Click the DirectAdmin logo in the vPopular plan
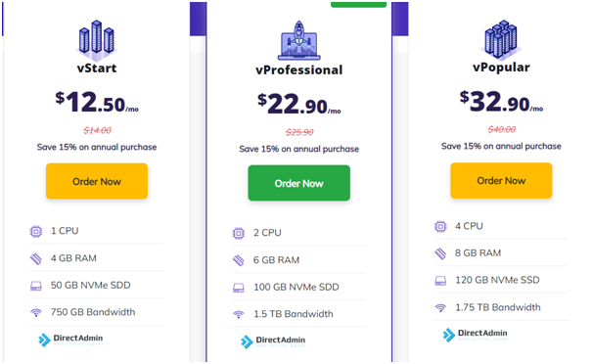The width and height of the screenshot is (593, 364). [x=475, y=335]
